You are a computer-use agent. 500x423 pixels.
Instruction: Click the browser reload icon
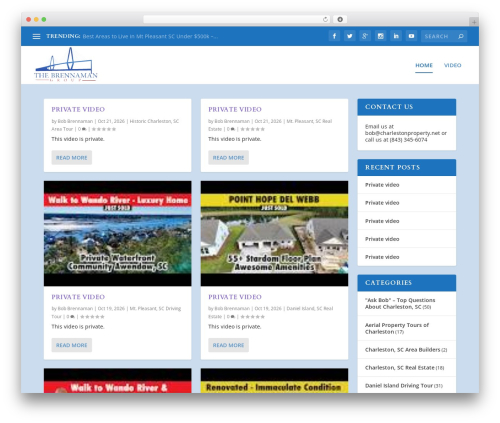[325, 19]
